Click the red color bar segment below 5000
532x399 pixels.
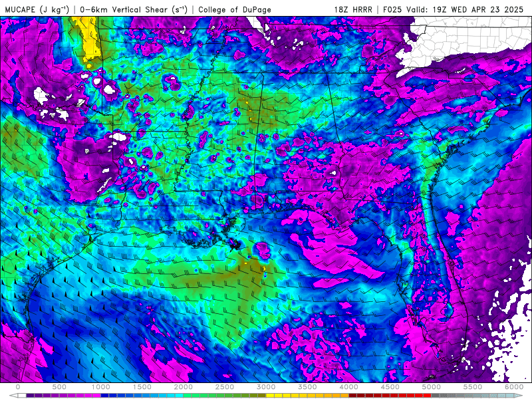coord(428,396)
